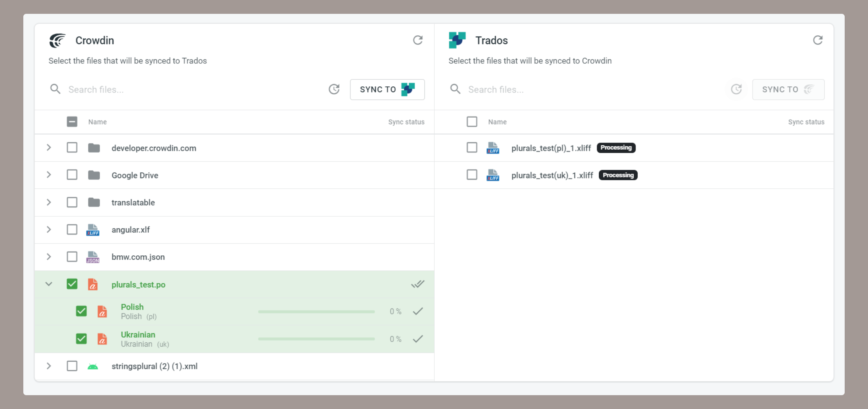868x409 pixels.
Task: Click the Trados logo icon
Action: (457, 40)
